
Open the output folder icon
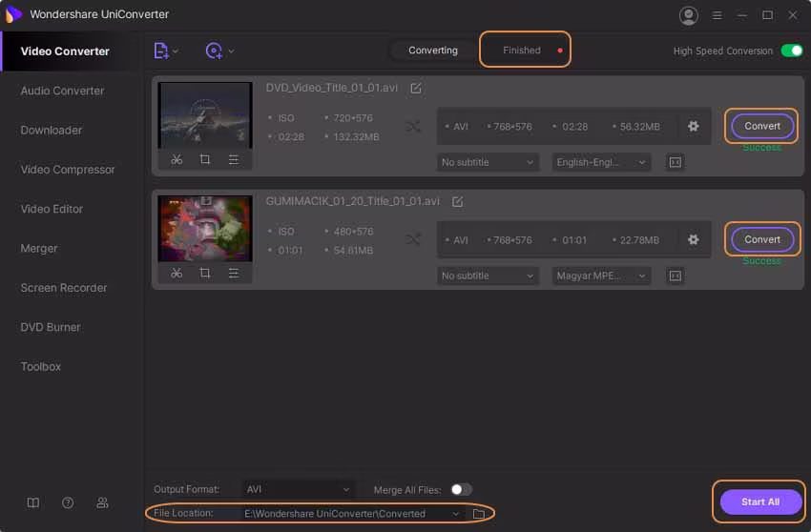pyautogui.click(x=479, y=514)
